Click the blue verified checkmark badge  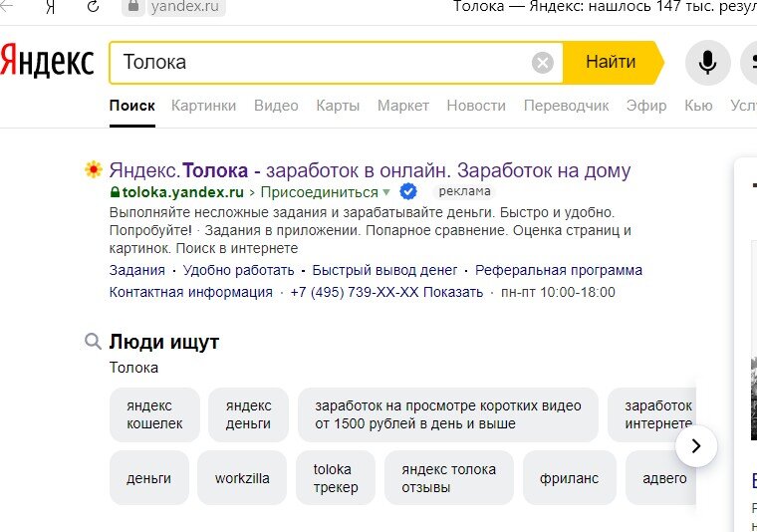(408, 191)
